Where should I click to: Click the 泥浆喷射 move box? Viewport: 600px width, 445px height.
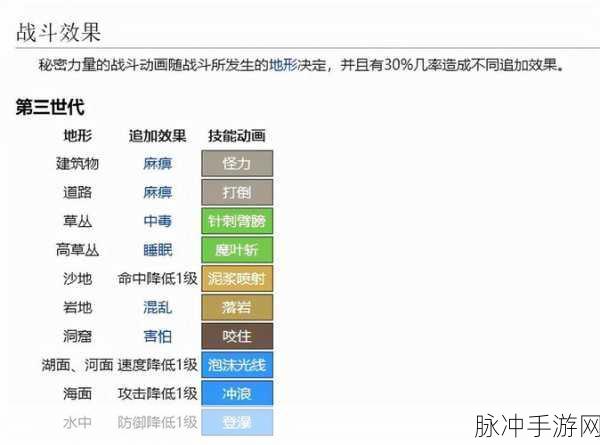click(237, 279)
